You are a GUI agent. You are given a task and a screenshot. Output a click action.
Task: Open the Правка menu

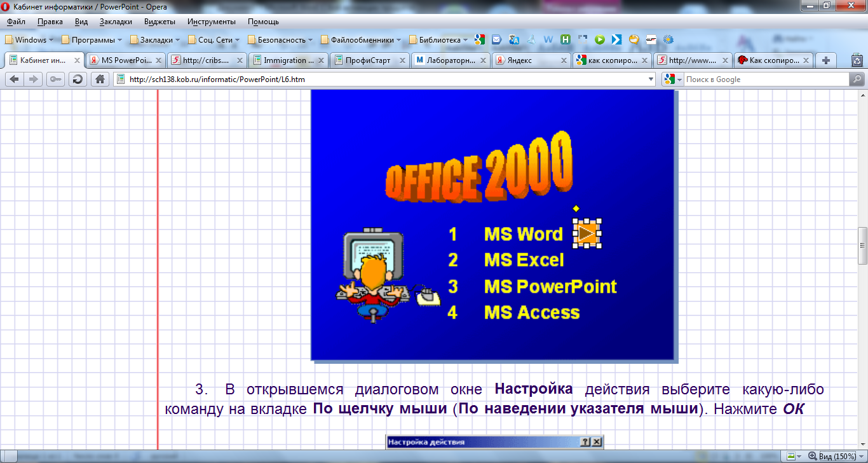click(50, 22)
